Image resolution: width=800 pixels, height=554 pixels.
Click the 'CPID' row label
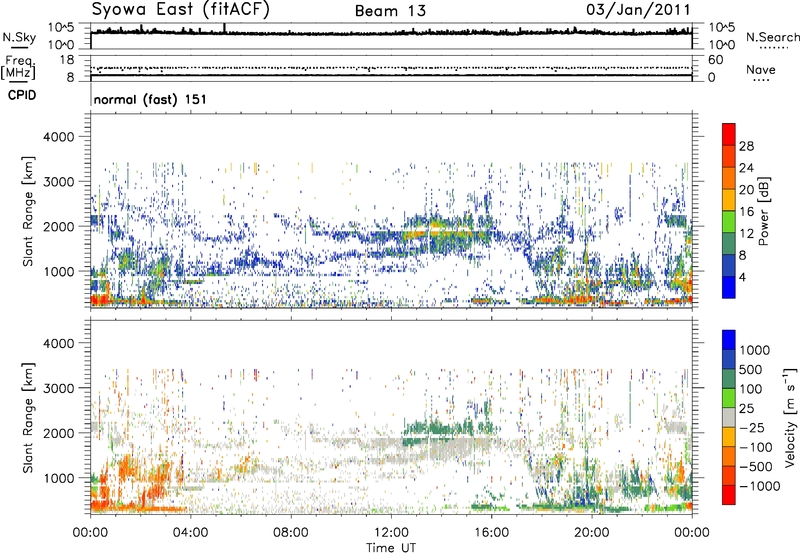pos(22,95)
